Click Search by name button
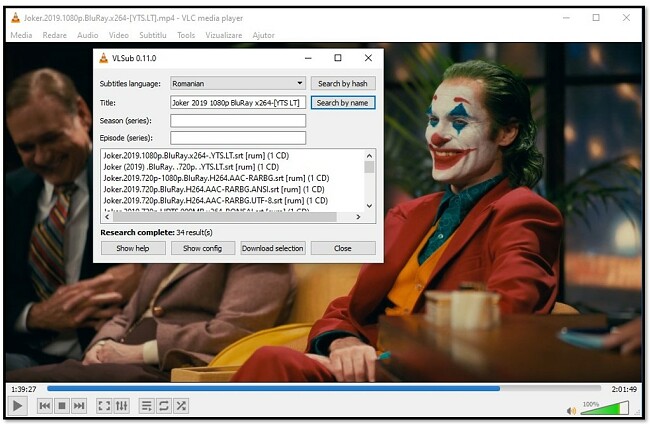Screen dimensions: 650x424 [x=343, y=102]
